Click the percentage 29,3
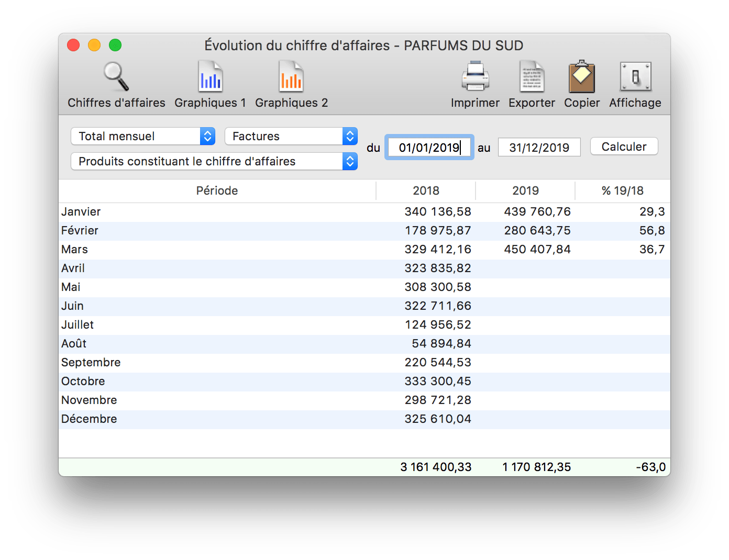The image size is (729, 560). click(x=652, y=211)
